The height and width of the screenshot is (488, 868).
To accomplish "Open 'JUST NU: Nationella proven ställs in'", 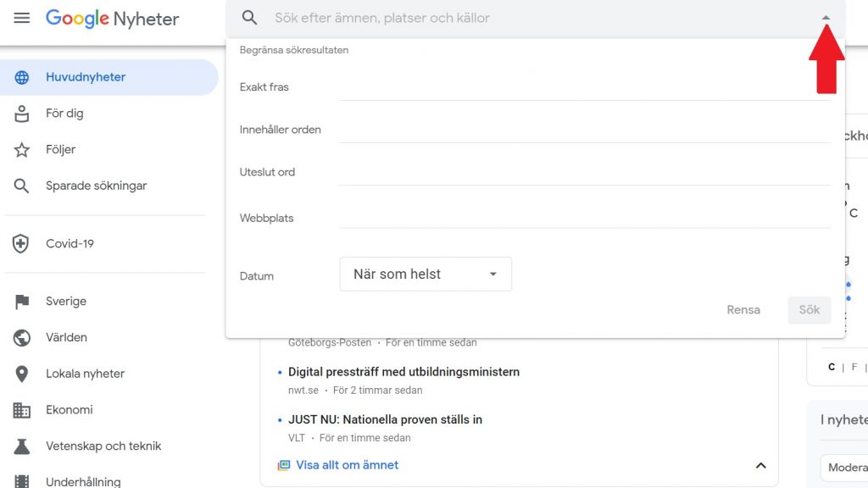I will (386, 419).
